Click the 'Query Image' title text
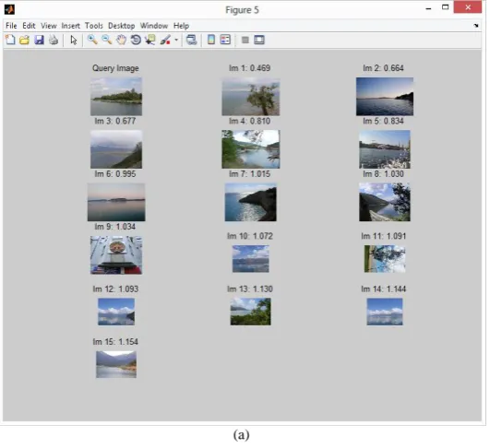490x448 pixels. (115, 68)
